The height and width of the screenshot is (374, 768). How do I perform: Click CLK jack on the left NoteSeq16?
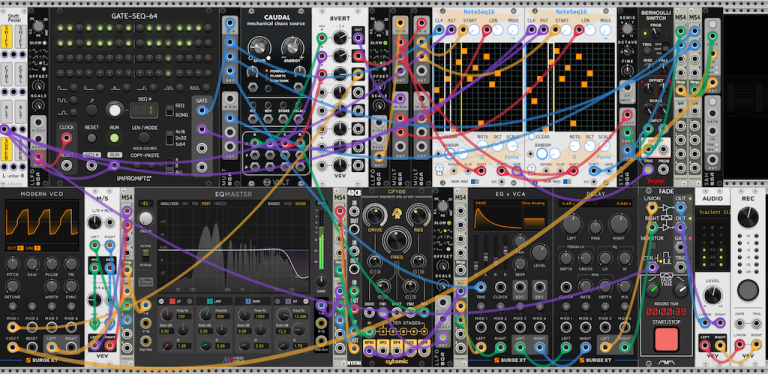click(439, 30)
